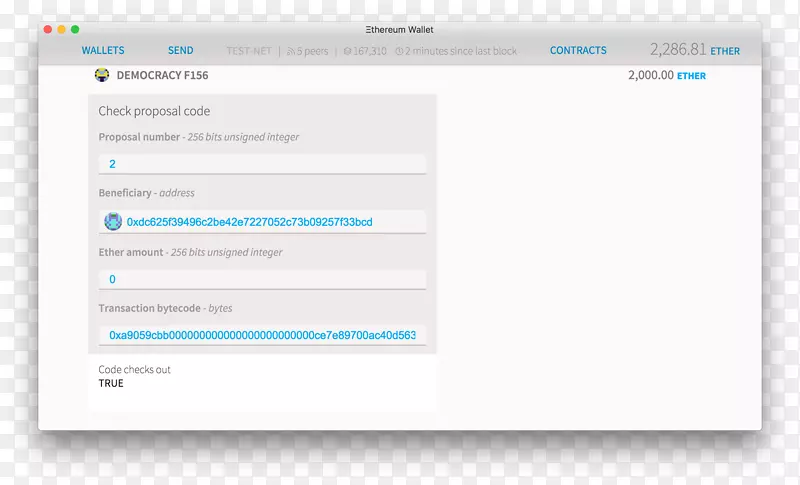Open the WALLETS tab
The width and height of the screenshot is (800, 485).
(x=103, y=50)
